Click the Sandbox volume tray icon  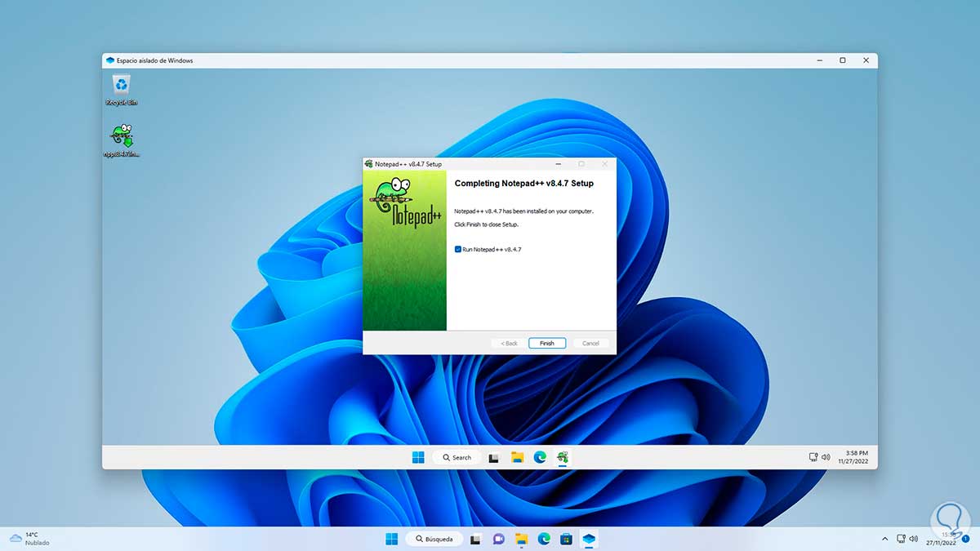point(826,457)
